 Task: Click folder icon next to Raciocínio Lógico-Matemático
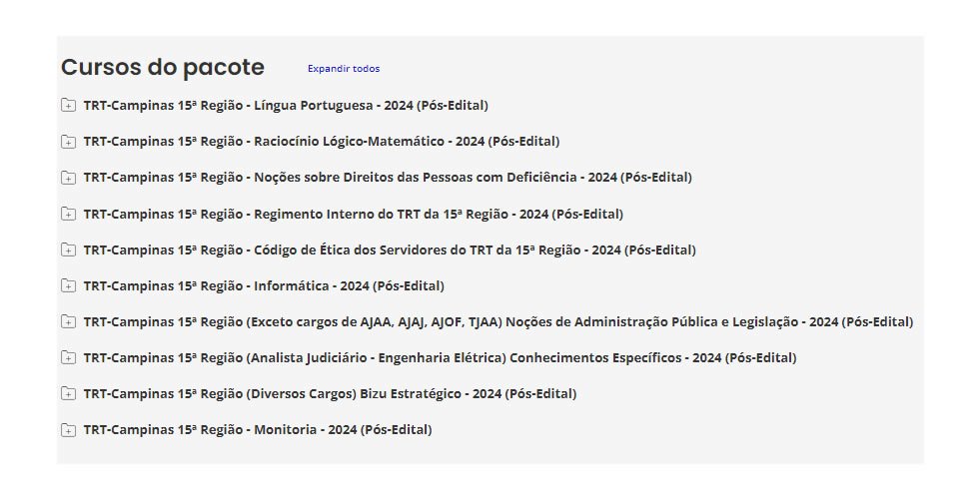(x=68, y=142)
